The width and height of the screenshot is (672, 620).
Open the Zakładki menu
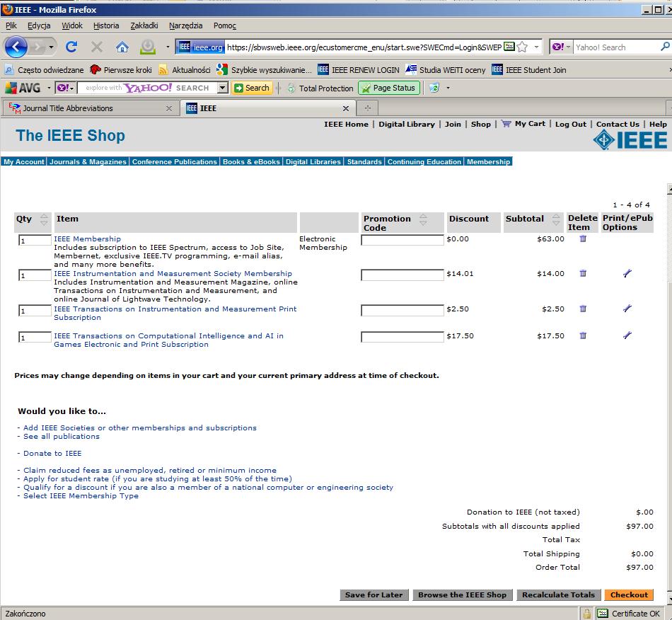point(144,25)
